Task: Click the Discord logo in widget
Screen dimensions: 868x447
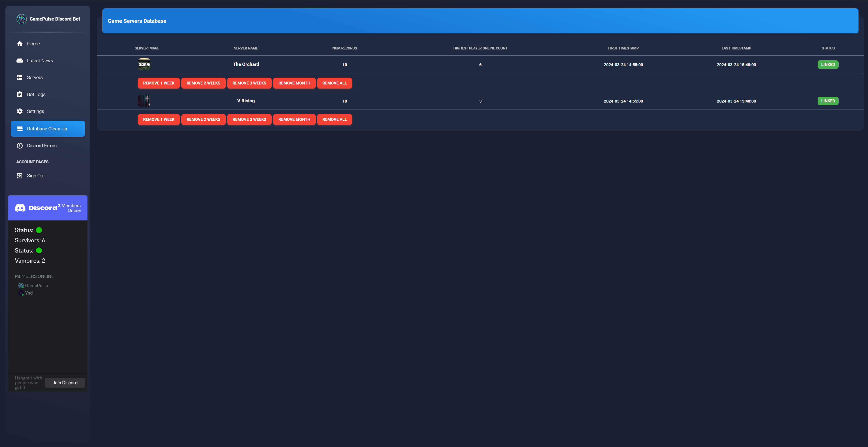Action: [x=20, y=208]
